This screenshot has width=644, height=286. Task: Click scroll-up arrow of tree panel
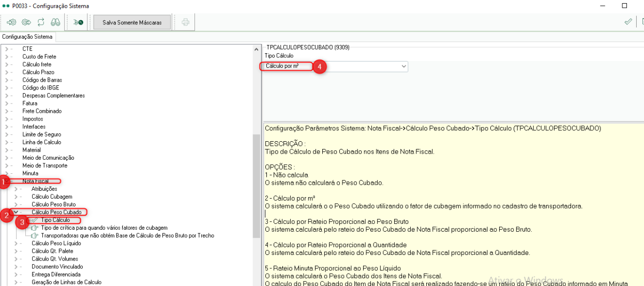click(x=257, y=49)
